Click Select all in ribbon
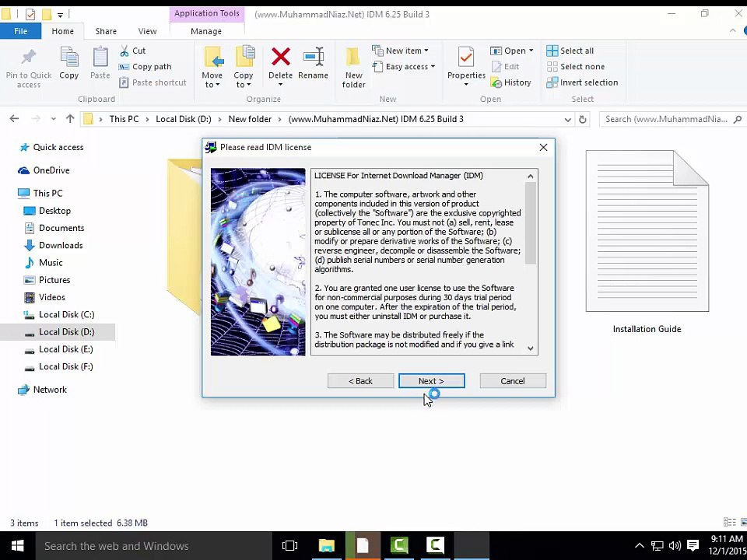The width and height of the screenshot is (747, 560). tap(570, 51)
